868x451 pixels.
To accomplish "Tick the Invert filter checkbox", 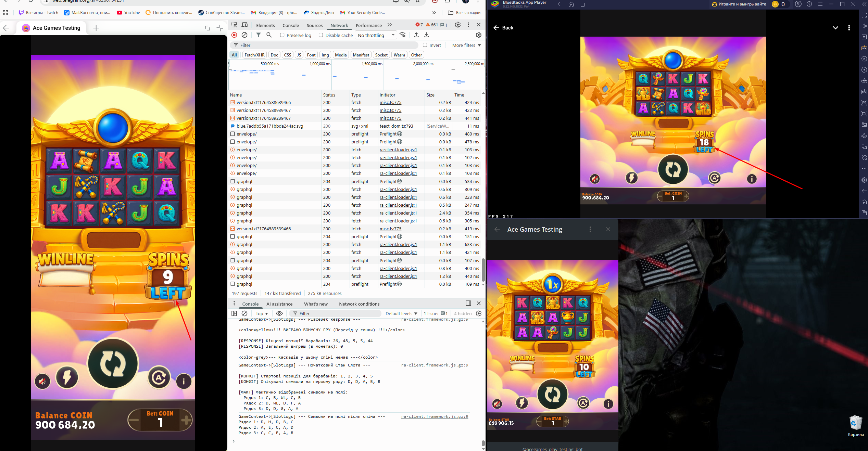I will [425, 45].
